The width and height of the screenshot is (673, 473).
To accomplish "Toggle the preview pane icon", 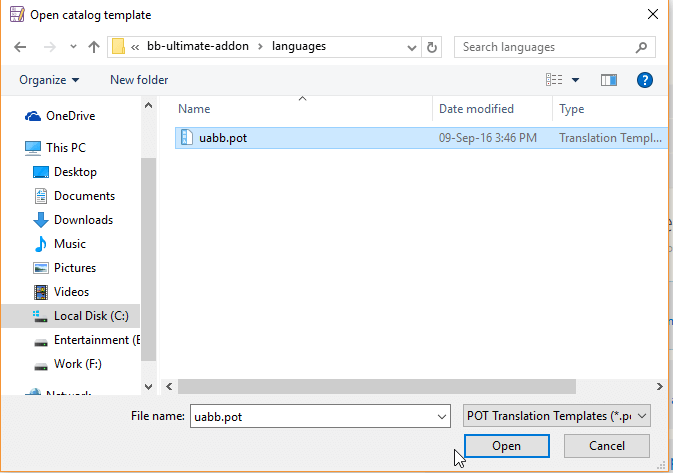I will 608,80.
